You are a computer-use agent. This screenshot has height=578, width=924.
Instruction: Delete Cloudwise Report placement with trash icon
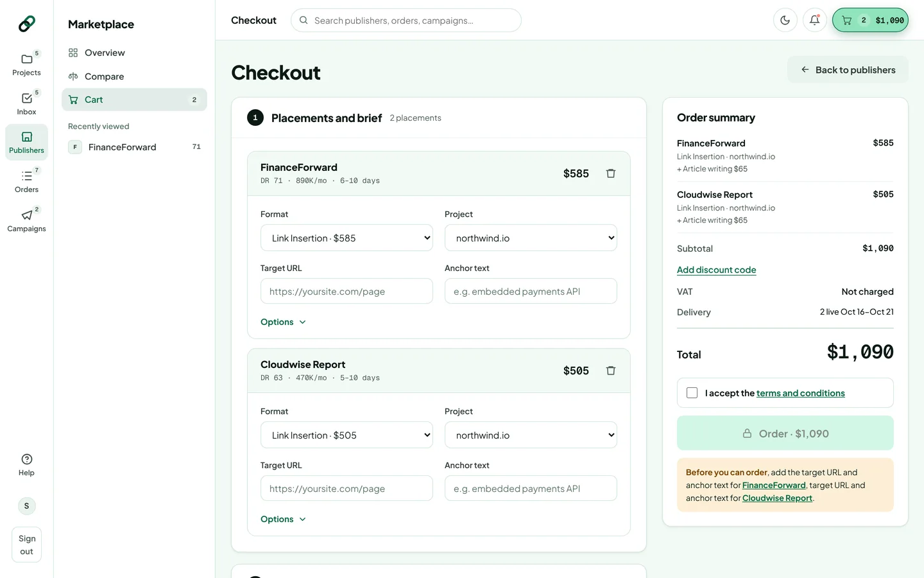click(611, 371)
